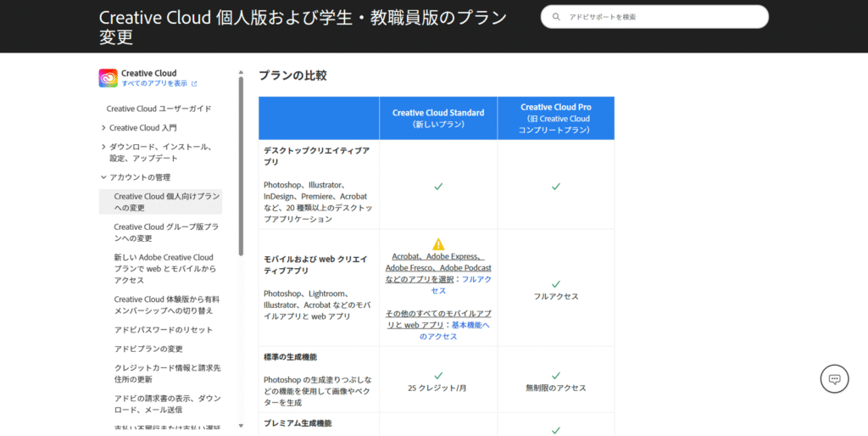Click the Creative Cloud Standard column header
This screenshot has height=436, width=868.
pyautogui.click(x=438, y=118)
